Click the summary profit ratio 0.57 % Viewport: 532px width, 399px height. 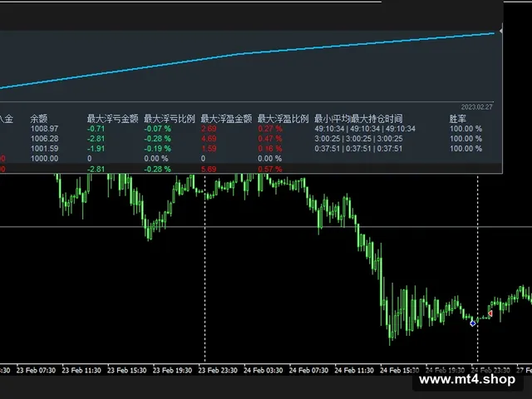point(270,169)
